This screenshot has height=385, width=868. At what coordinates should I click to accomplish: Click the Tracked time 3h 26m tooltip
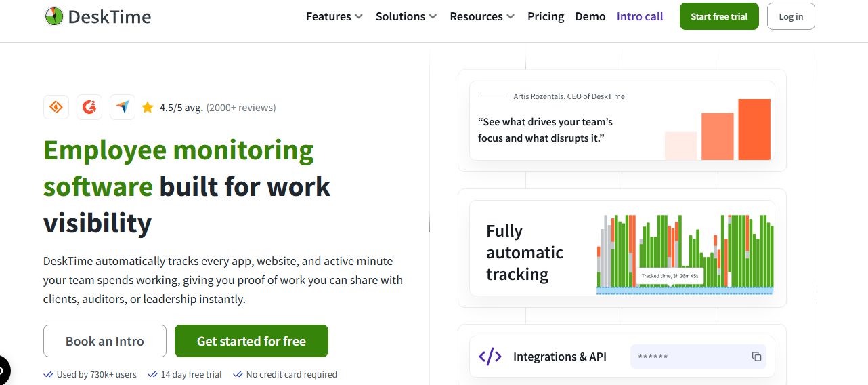[670, 276]
